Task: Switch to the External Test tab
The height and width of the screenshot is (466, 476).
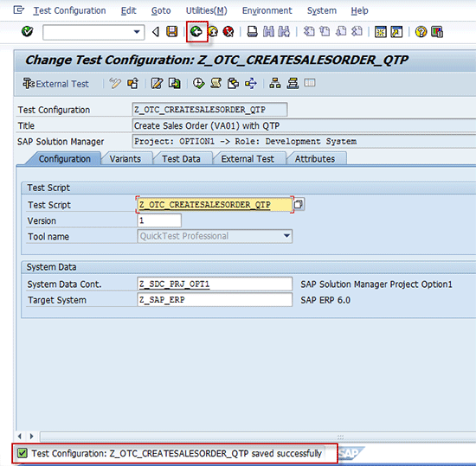Action: coord(248,159)
